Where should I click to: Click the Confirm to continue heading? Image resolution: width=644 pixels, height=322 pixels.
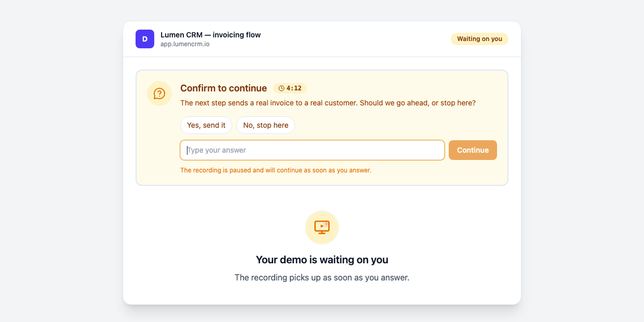point(223,88)
